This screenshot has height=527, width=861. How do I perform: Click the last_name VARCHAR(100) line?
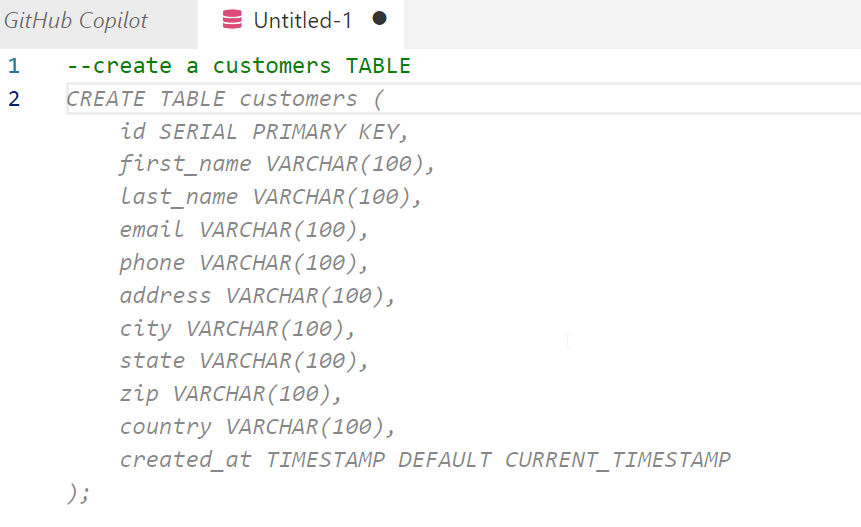(271, 197)
